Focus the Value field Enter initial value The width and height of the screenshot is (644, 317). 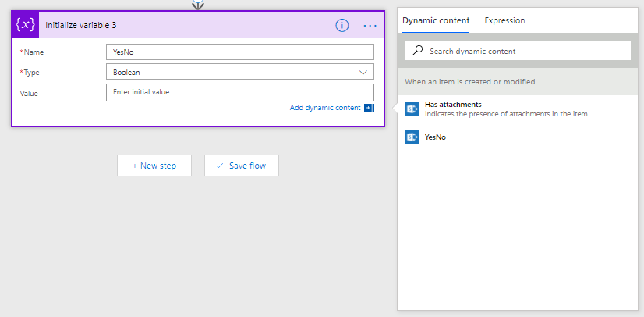[240, 92]
